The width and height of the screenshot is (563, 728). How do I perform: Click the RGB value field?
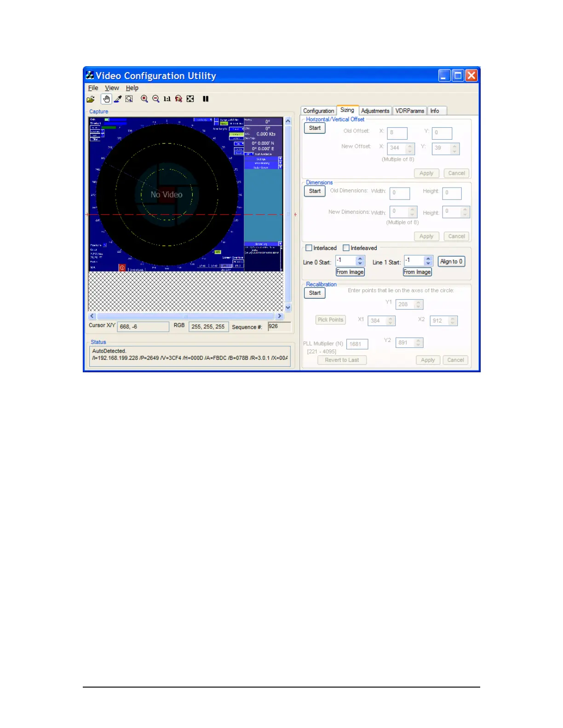tap(208, 327)
